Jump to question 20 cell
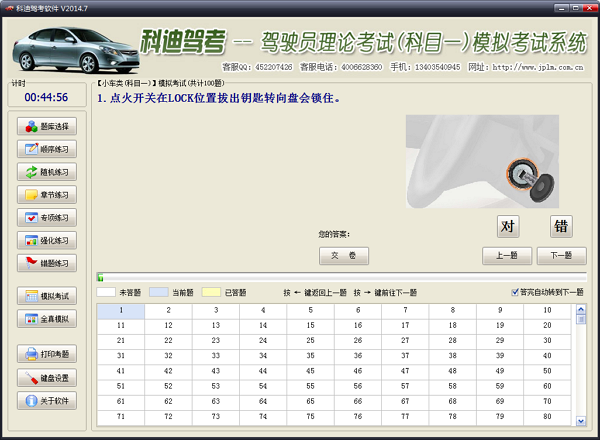Viewport: 600px width, 440px height. (547, 326)
